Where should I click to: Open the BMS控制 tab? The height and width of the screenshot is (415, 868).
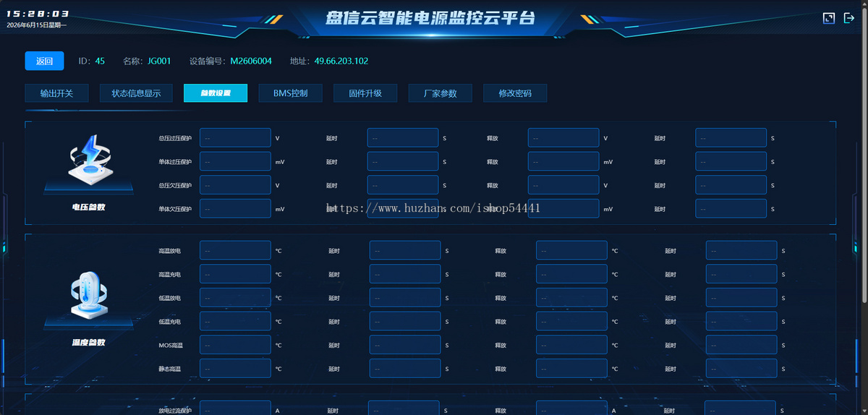coord(291,93)
